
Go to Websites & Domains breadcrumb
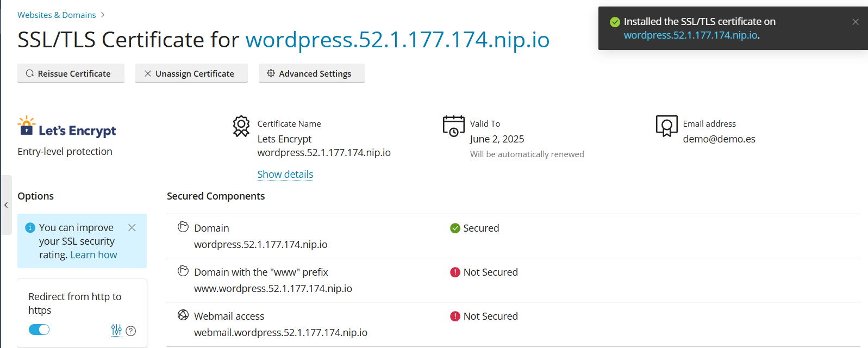57,15
